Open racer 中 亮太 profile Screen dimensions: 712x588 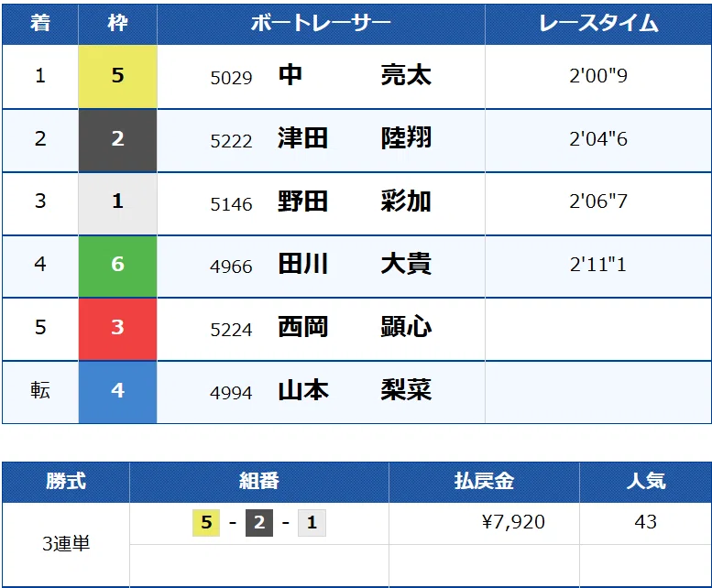click(x=355, y=75)
